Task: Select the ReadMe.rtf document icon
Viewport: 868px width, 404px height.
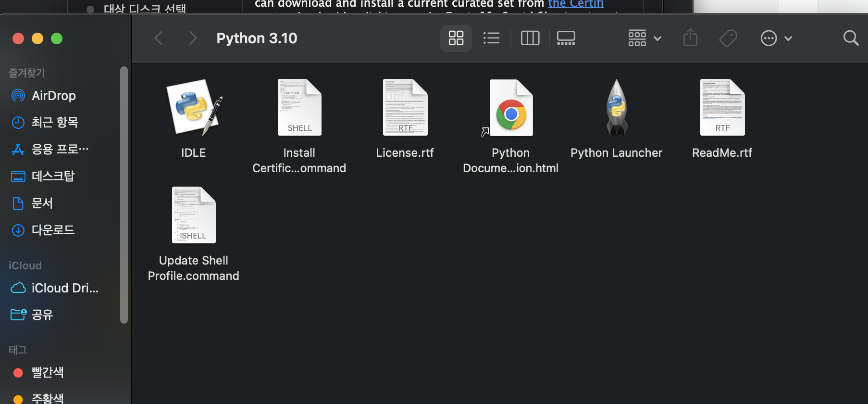Action: click(722, 108)
